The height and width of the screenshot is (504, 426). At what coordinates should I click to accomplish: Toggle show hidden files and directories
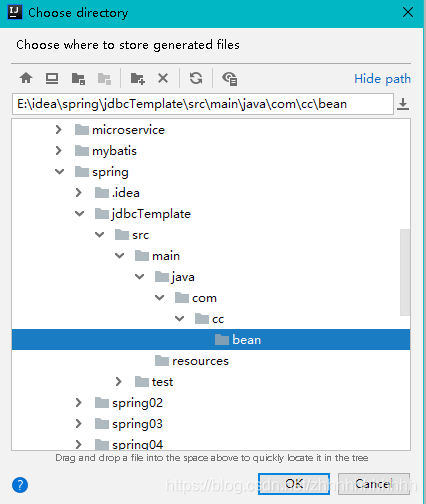pos(229,79)
